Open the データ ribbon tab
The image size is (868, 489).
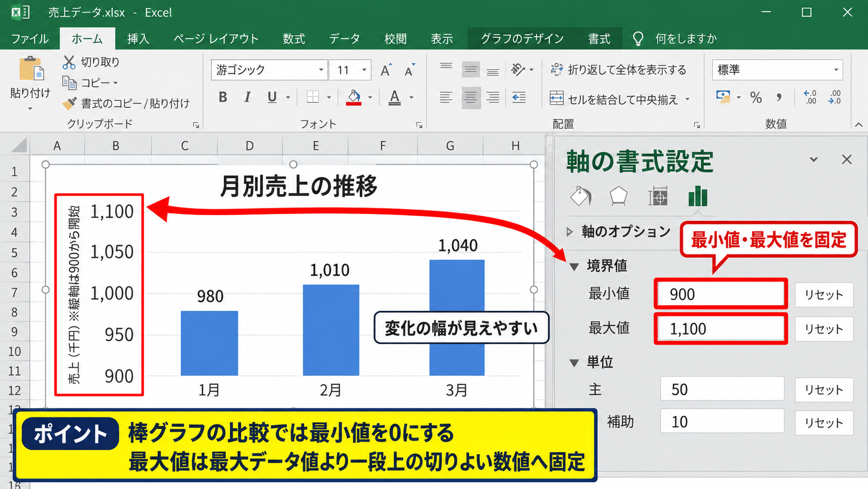(x=344, y=38)
